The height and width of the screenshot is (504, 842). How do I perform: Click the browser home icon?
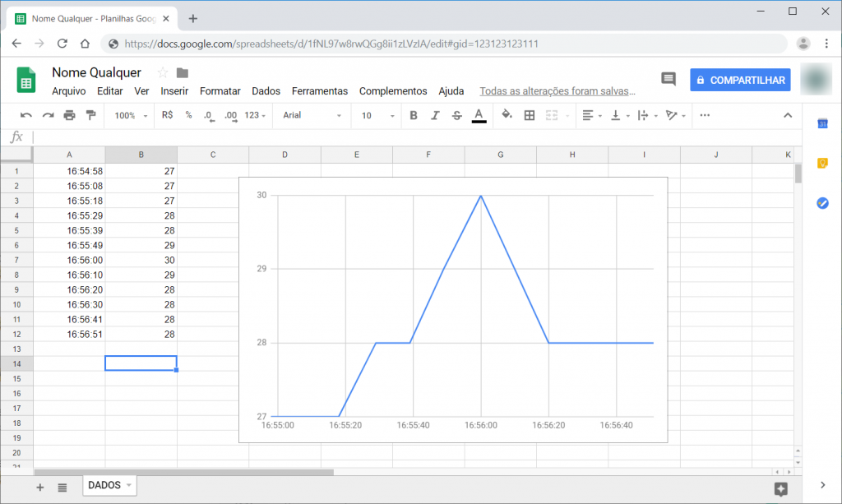click(x=85, y=44)
